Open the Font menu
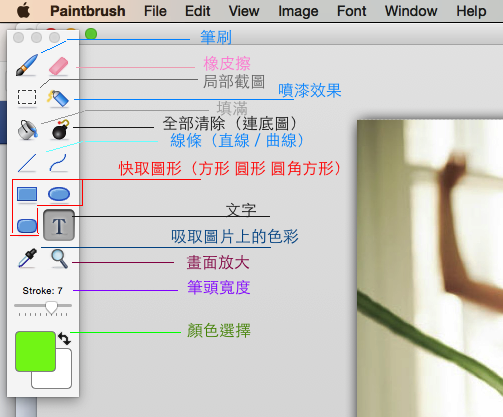 [351, 11]
